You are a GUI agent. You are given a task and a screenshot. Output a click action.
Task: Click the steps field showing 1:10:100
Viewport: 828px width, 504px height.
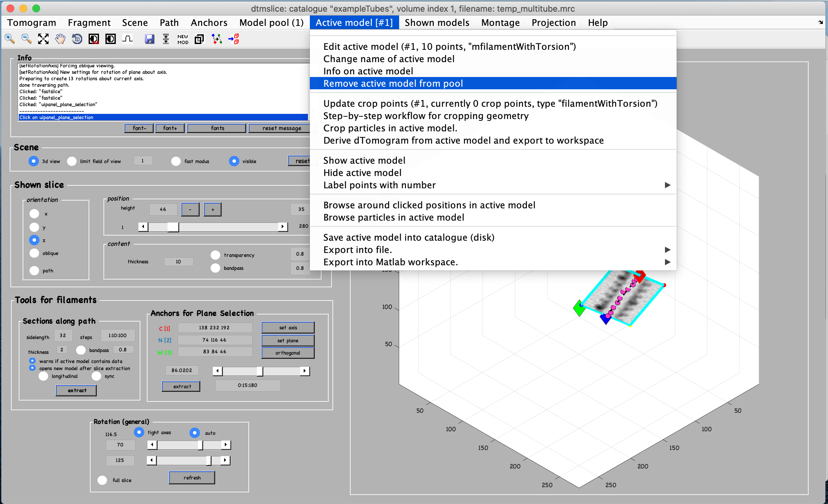(x=118, y=335)
